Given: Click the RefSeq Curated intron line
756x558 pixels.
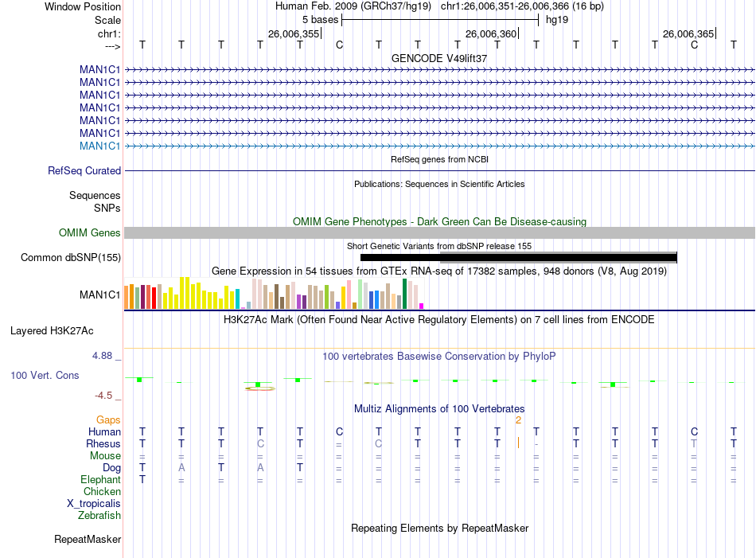Looking at the screenshot, I should 439,170.
